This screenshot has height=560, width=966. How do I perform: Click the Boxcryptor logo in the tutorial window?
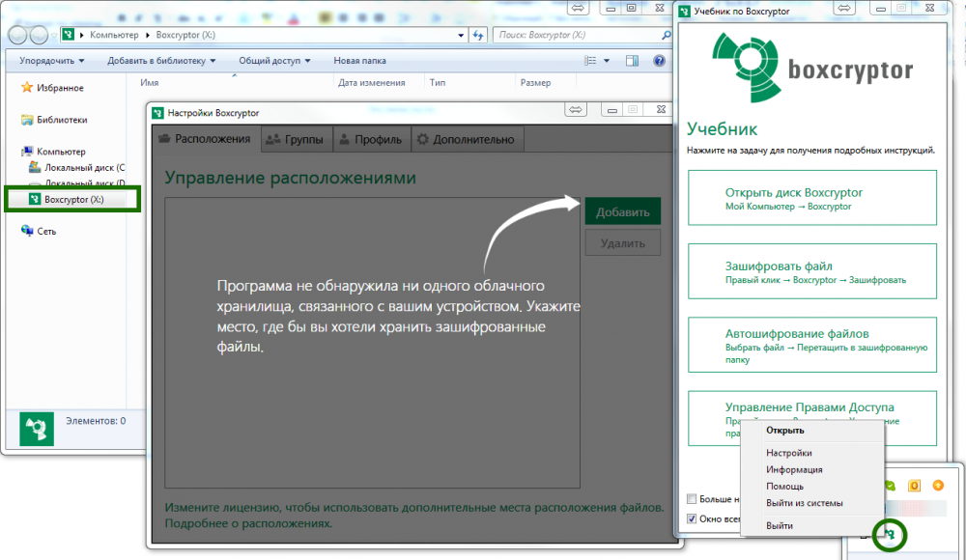(x=812, y=68)
